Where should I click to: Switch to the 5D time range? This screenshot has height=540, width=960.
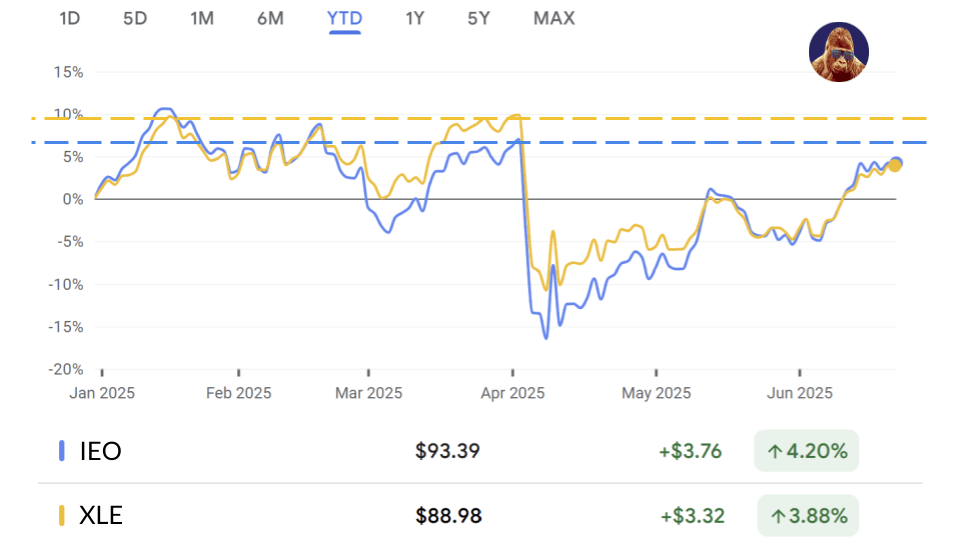[135, 18]
